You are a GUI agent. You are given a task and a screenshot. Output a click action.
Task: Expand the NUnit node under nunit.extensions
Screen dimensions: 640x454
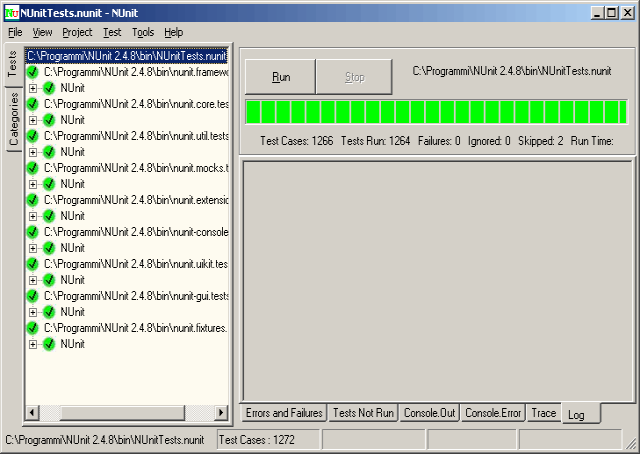[x=33, y=216]
